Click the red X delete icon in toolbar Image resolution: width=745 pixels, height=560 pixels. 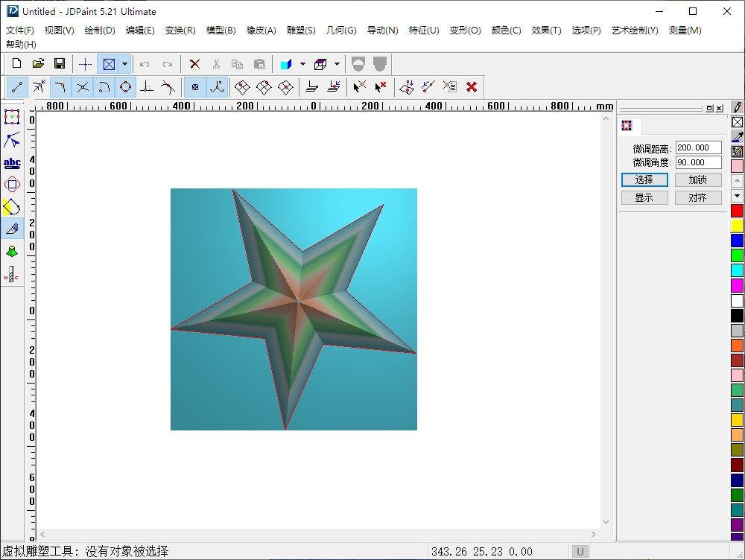coord(194,64)
